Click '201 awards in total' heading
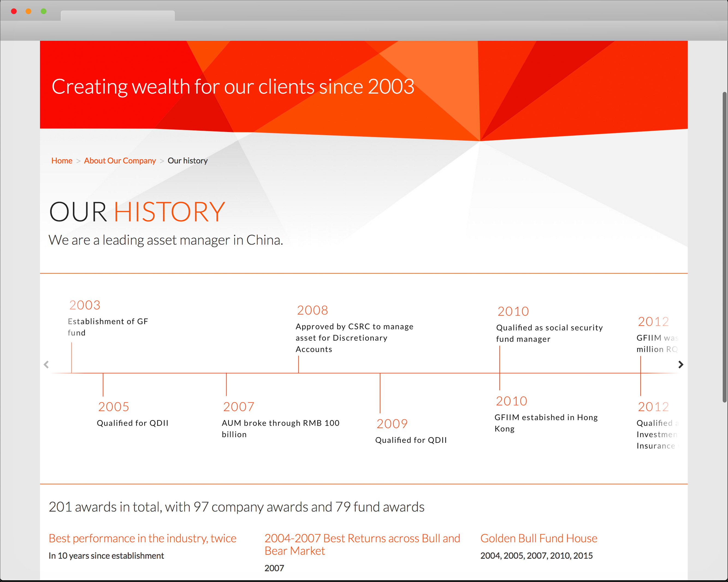This screenshot has width=728, height=582. tap(236, 507)
